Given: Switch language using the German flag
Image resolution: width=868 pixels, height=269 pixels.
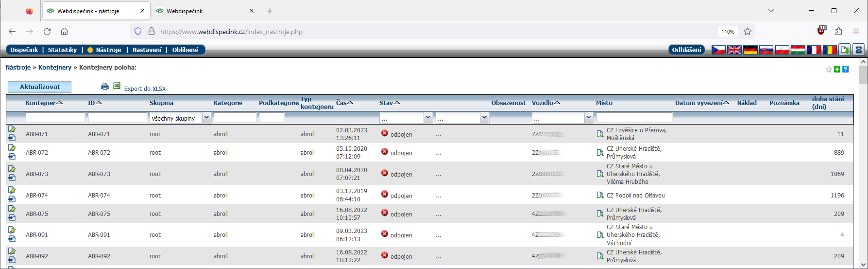Looking at the screenshot, I should (750, 50).
